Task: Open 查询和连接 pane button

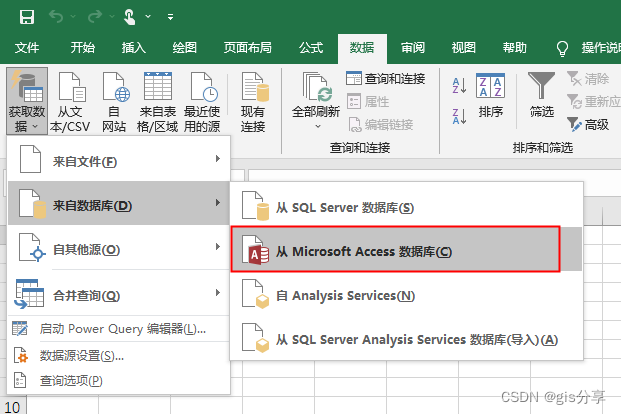Action: (x=385, y=79)
